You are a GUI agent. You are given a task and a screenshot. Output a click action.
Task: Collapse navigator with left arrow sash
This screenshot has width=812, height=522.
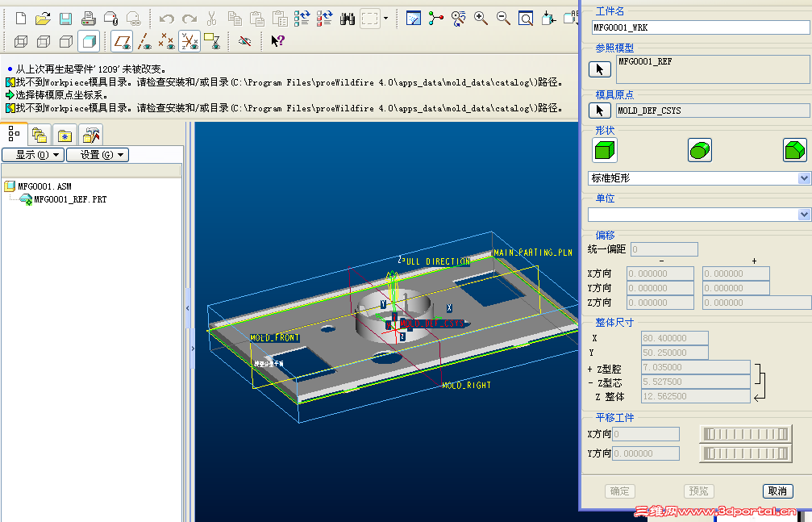(x=187, y=308)
